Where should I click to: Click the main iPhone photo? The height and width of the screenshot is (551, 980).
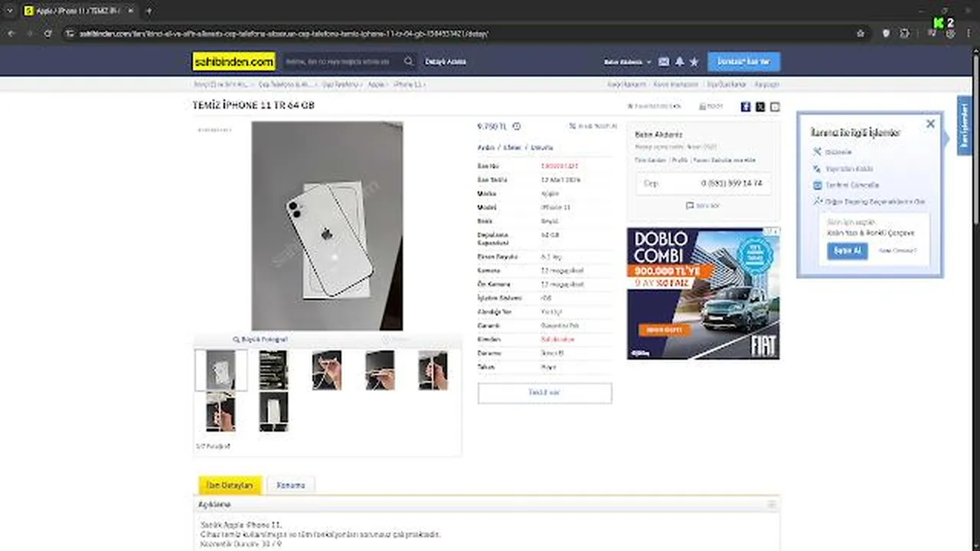click(x=327, y=226)
